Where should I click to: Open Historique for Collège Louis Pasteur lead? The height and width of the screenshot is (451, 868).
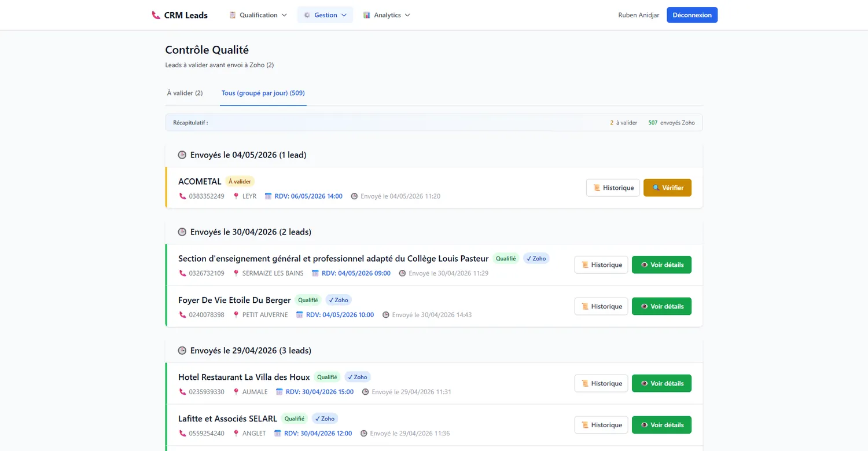click(601, 265)
